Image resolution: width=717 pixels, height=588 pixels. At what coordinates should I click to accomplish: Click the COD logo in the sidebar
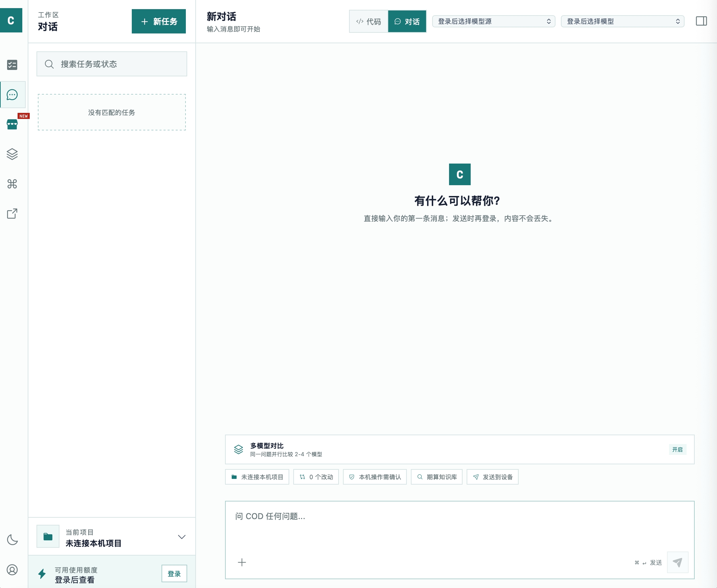coord(11,20)
